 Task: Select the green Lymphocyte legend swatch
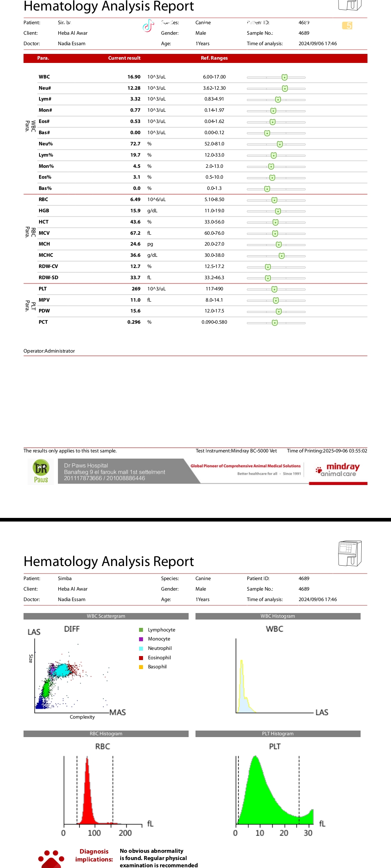(x=141, y=630)
